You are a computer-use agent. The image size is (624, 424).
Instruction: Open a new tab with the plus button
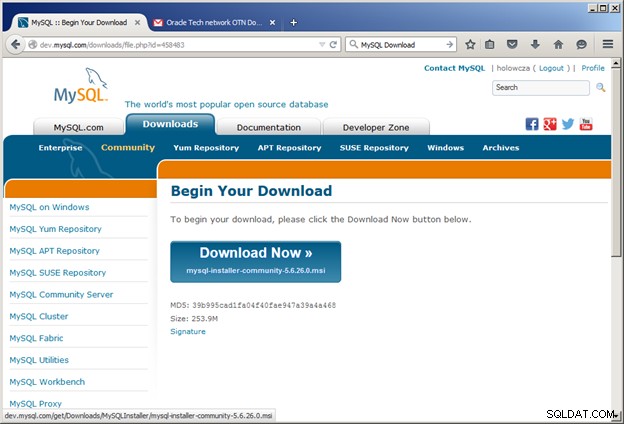293,23
